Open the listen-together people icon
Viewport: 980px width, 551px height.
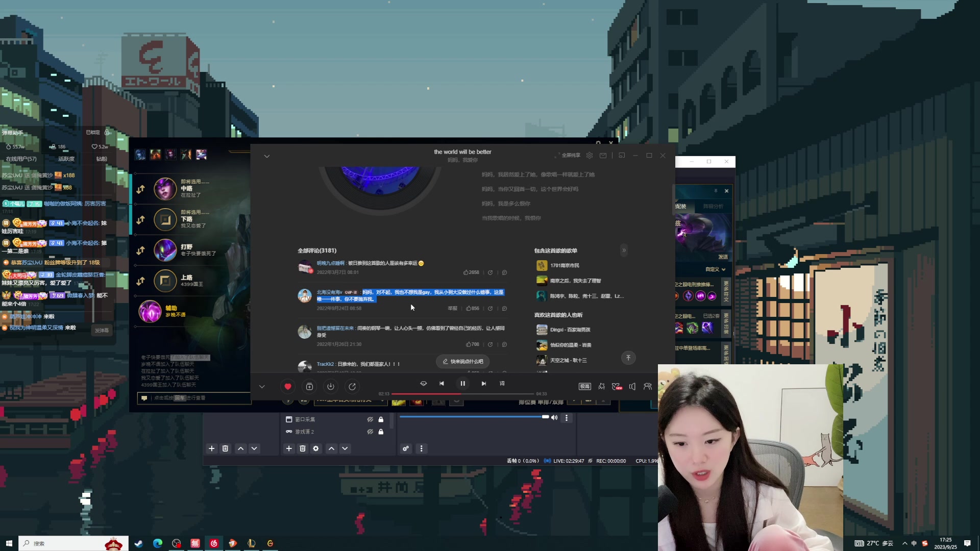pyautogui.click(x=648, y=387)
